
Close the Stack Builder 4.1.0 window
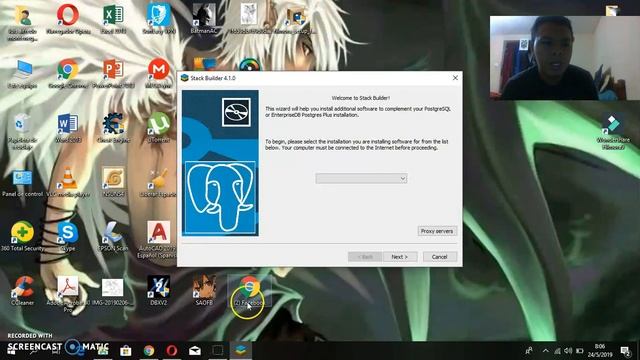tap(455, 78)
